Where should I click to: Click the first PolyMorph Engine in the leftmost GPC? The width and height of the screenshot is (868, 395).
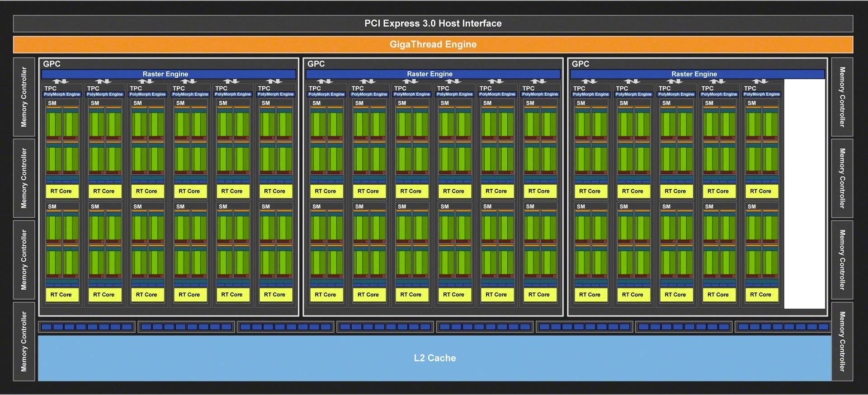click(x=62, y=94)
